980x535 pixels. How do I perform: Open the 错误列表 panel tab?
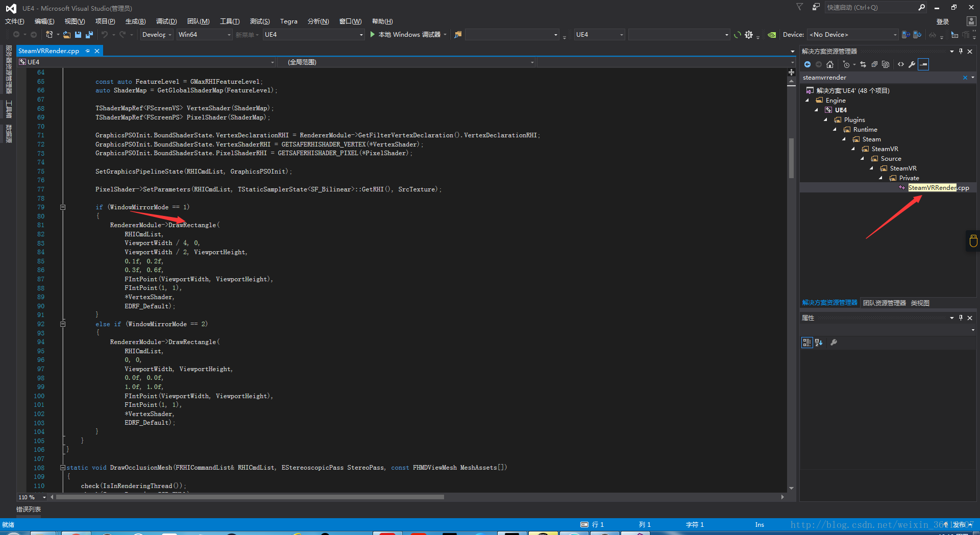29,509
